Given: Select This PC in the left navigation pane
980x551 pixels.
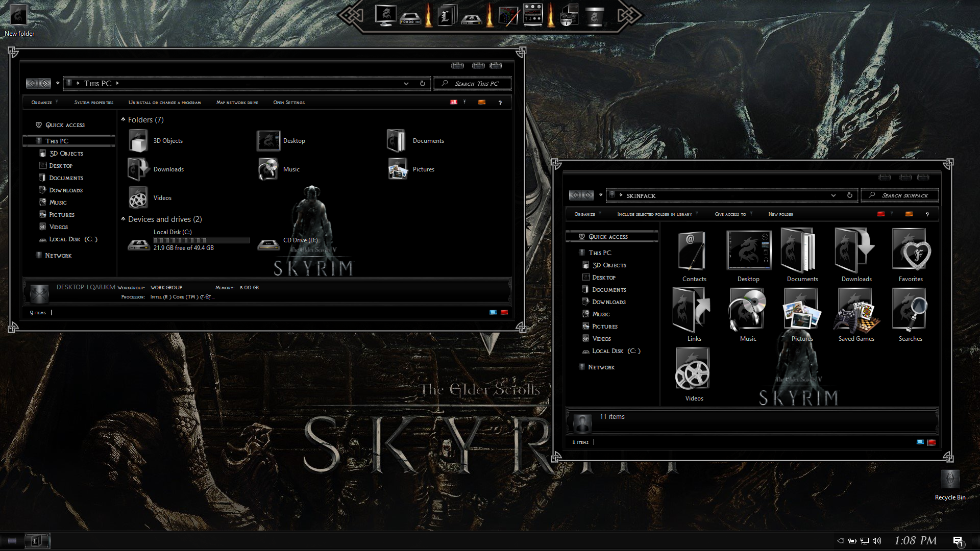Looking at the screenshot, I should 56,141.
